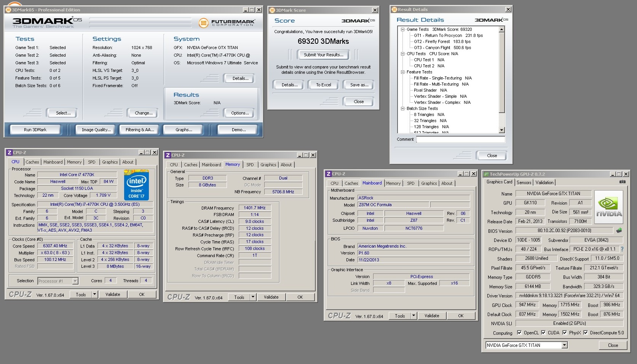
Task: Click OK in CPU-Z Mainboard window
Action: point(461,316)
